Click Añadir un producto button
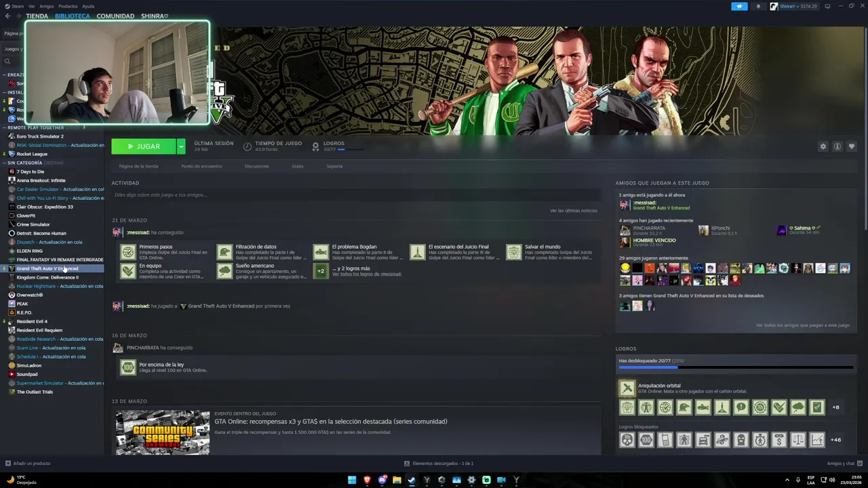868x488 pixels. [x=28, y=464]
